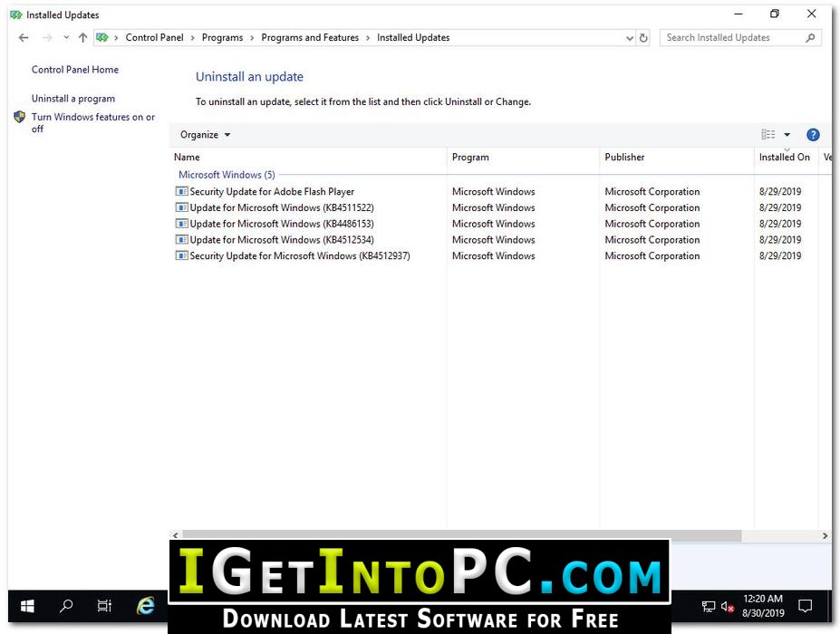840x634 pixels.
Task: Select Programs and Features breadcrumb
Action: (310, 37)
